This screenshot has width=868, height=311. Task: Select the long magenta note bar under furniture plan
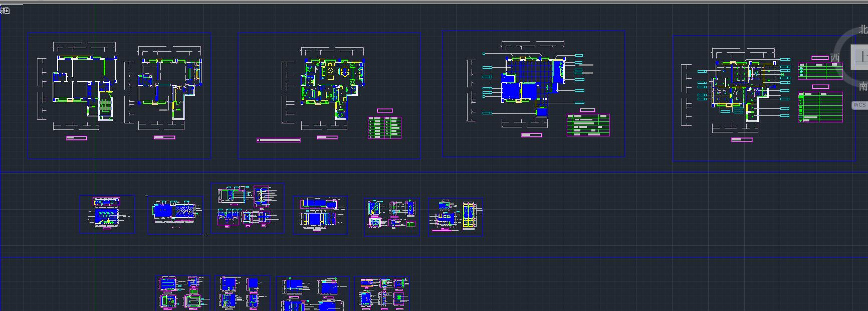(279, 140)
